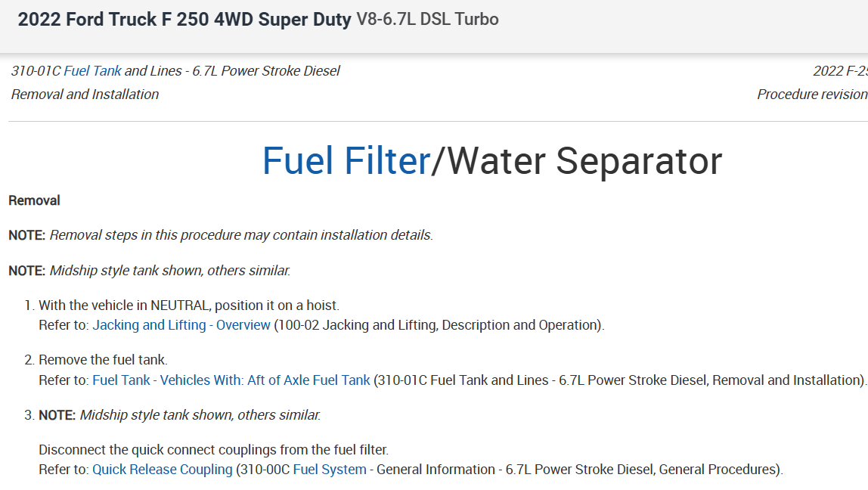Click the Water Separator heading text
Screen dimensions: 868x490
point(584,161)
